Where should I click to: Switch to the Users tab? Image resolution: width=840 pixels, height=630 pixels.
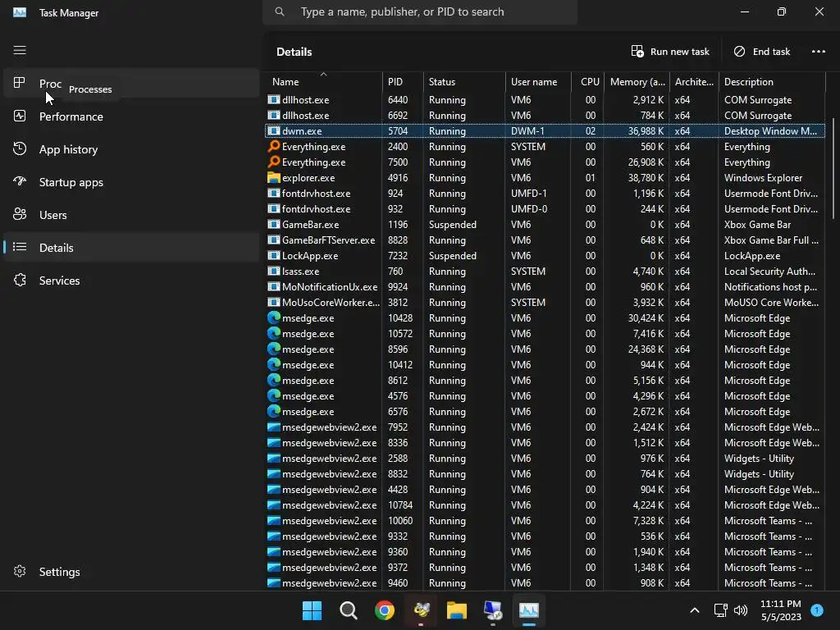click(131, 214)
